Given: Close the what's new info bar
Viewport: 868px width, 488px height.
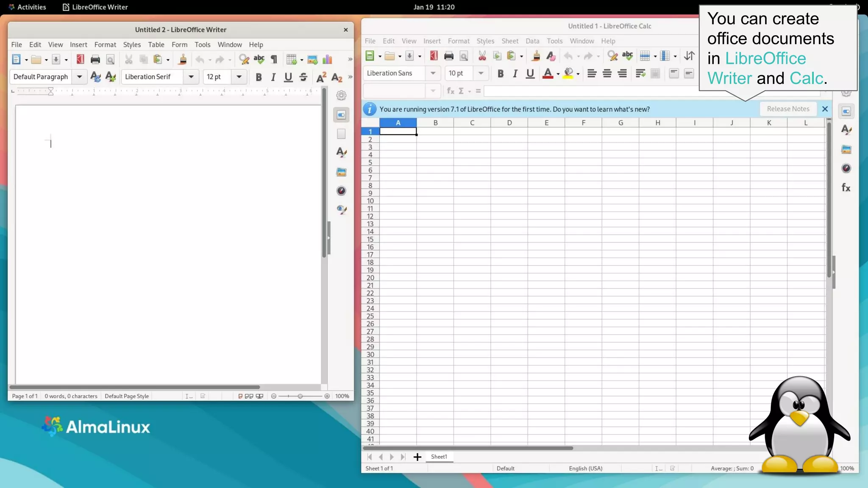Looking at the screenshot, I should click(825, 109).
